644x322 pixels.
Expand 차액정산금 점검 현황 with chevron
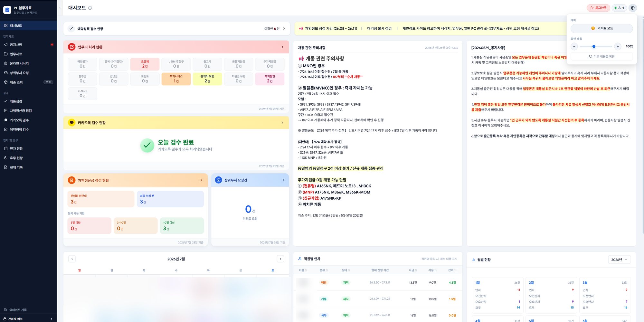(202, 180)
